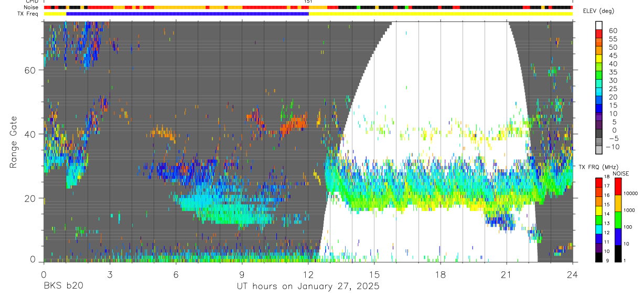644x297 pixels.
Task: Click the '1' label at the bottom of the NOISE colorbar
Action: (626, 260)
